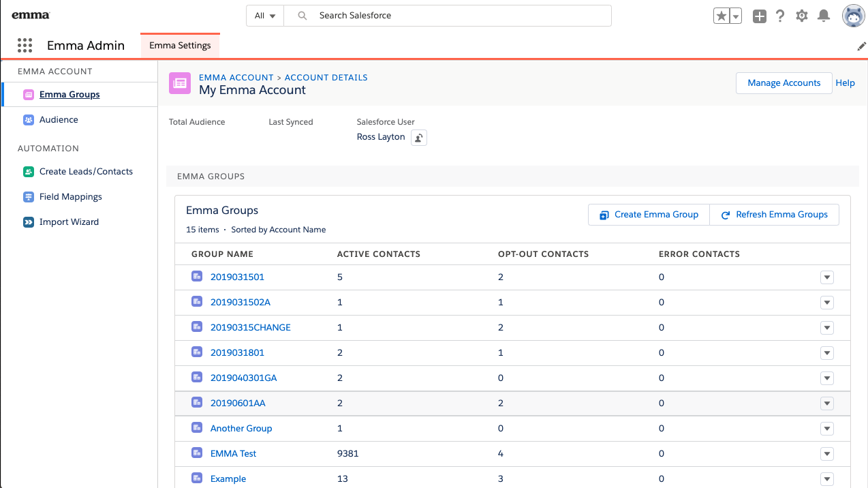The height and width of the screenshot is (488, 868).
Task: Click the ERROR CONTACTS column header
Action: coord(699,254)
